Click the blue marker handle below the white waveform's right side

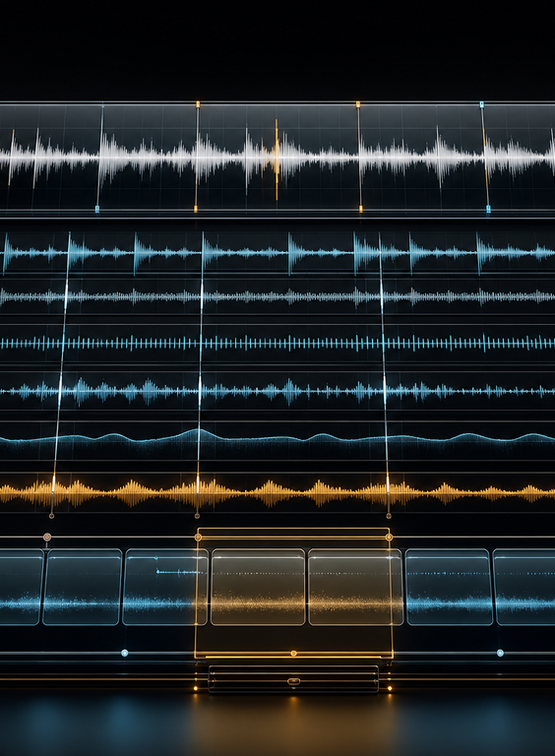click(x=488, y=209)
